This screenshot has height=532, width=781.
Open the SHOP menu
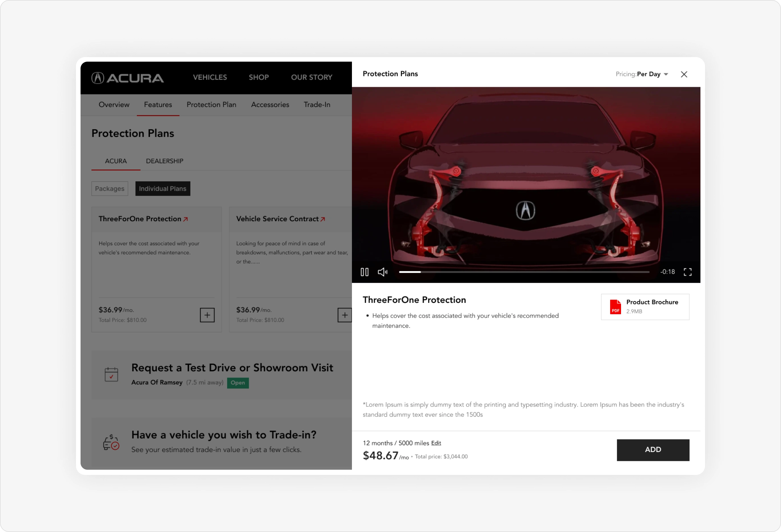click(259, 77)
